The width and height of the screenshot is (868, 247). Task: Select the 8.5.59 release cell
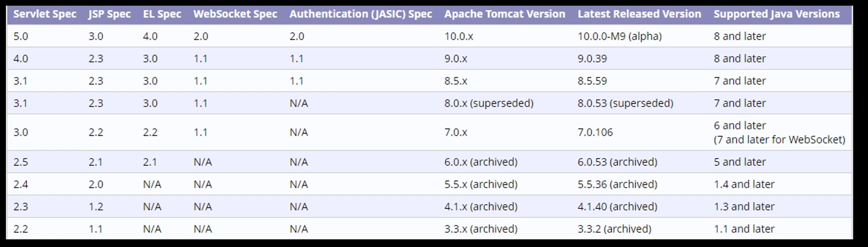tap(592, 81)
